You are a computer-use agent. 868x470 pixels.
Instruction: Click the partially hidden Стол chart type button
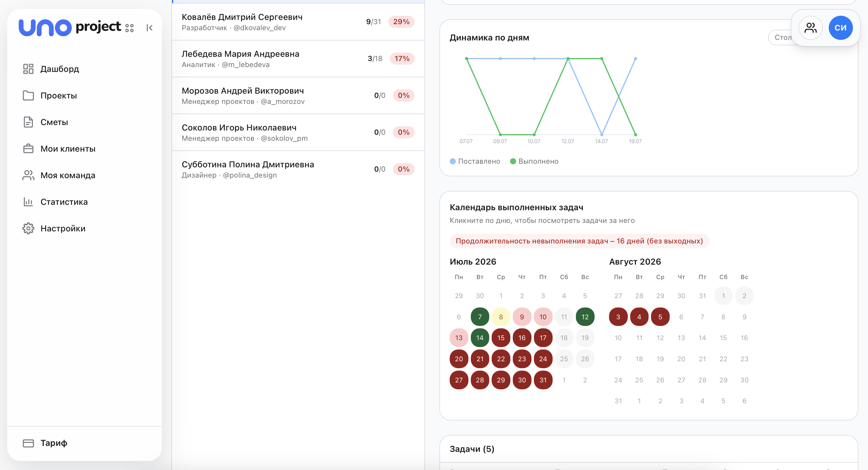coord(780,37)
